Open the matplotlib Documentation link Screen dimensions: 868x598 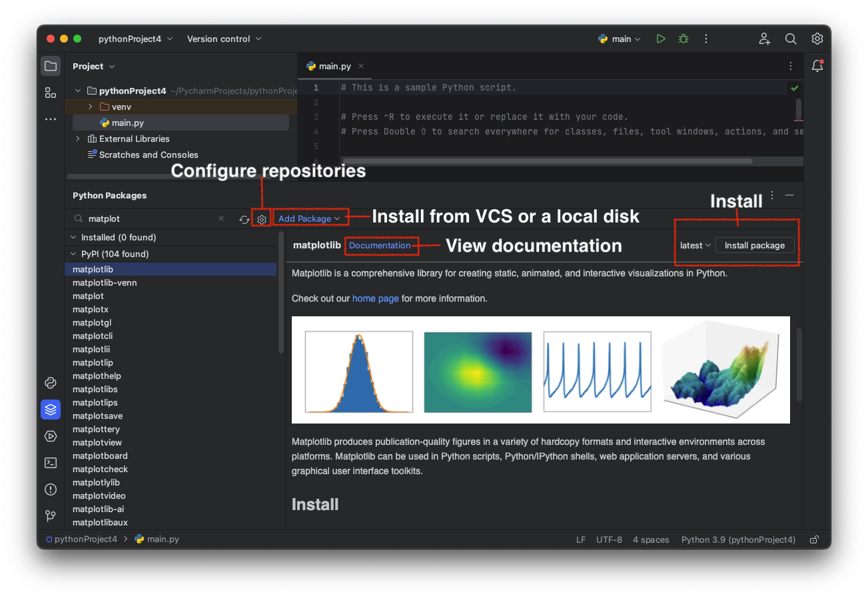tap(380, 245)
